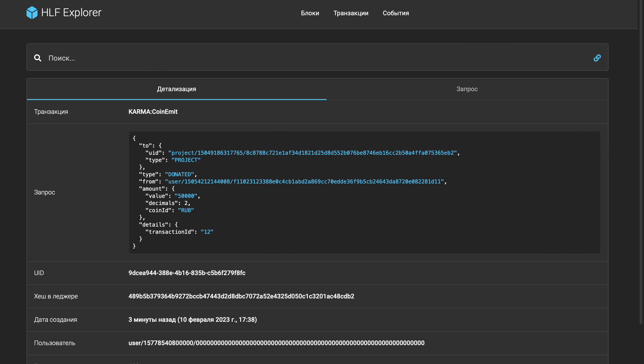The height and width of the screenshot is (364, 644).
Task: Click the ledger hash value 489b5b37…
Action: click(241, 296)
